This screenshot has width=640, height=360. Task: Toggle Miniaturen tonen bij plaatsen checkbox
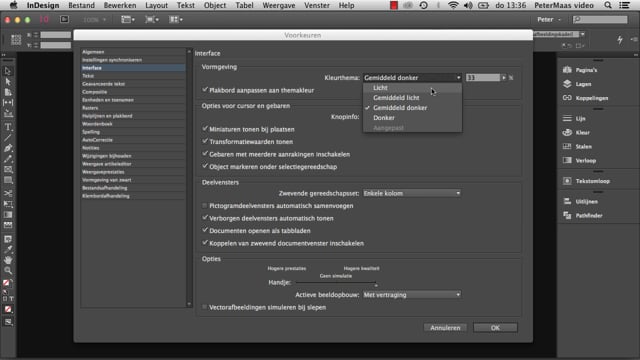point(205,129)
